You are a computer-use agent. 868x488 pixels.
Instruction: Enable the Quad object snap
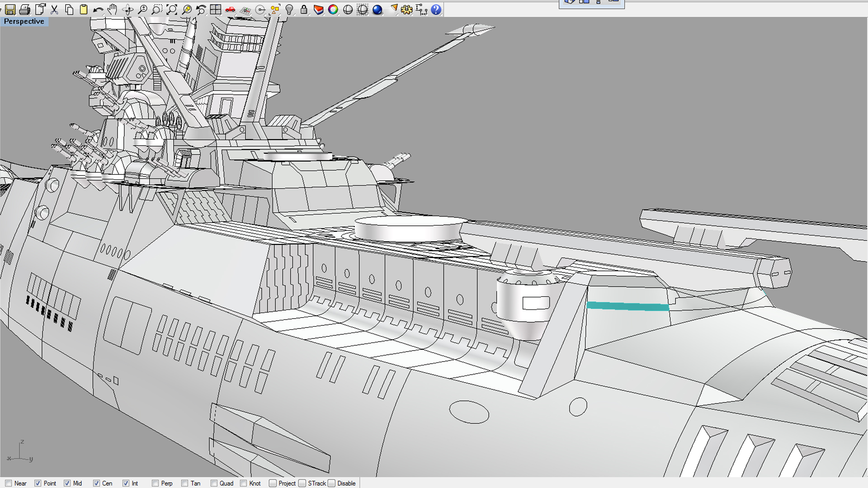point(214,483)
